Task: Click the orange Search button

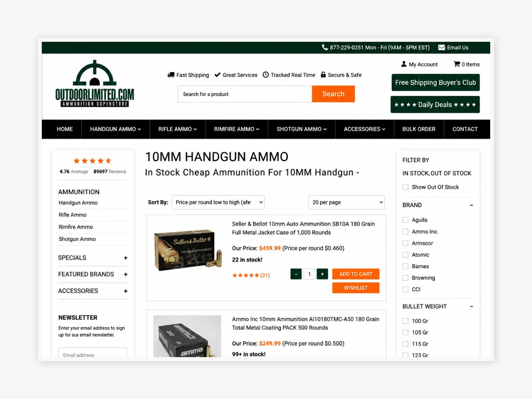Action: (x=333, y=94)
